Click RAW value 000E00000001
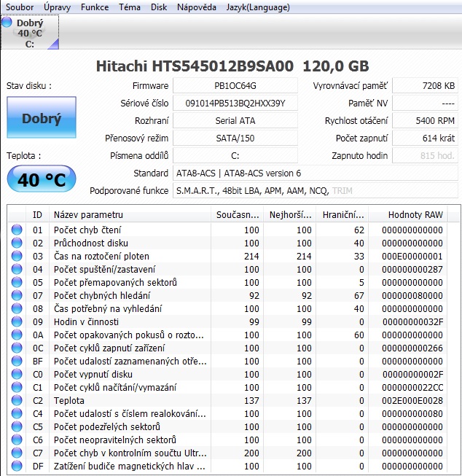 412,256
